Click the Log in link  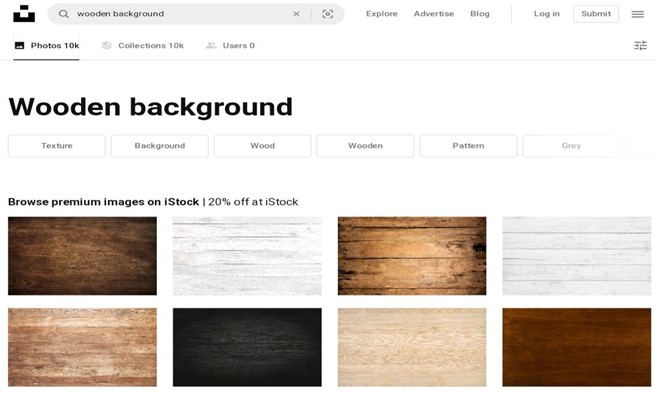[x=546, y=14]
